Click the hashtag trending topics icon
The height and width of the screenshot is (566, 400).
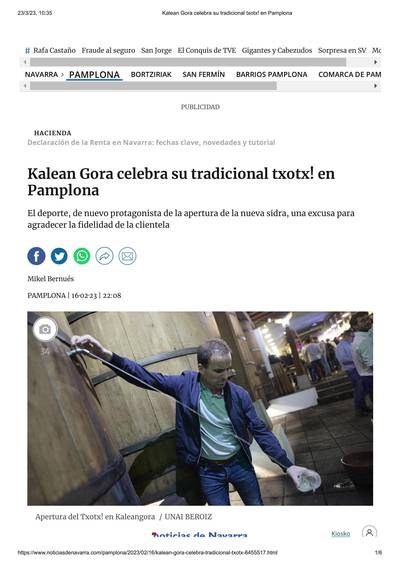pyautogui.click(x=27, y=51)
